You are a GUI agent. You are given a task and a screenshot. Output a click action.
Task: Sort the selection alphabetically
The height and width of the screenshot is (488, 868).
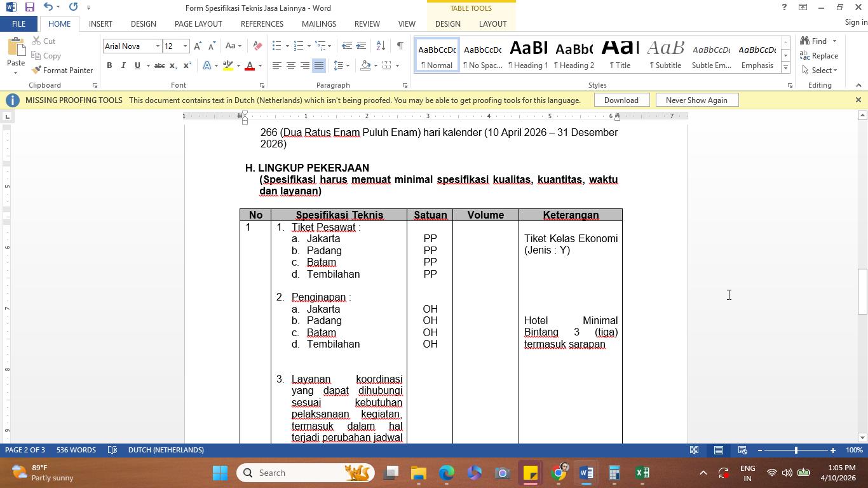pos(381,46)
